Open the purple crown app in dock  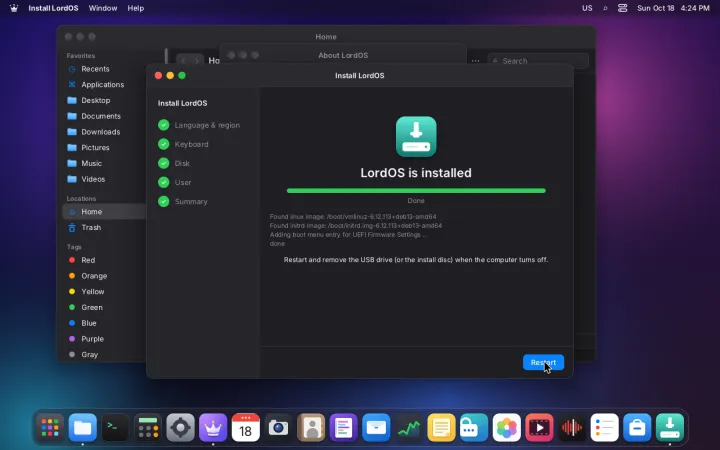213,428
